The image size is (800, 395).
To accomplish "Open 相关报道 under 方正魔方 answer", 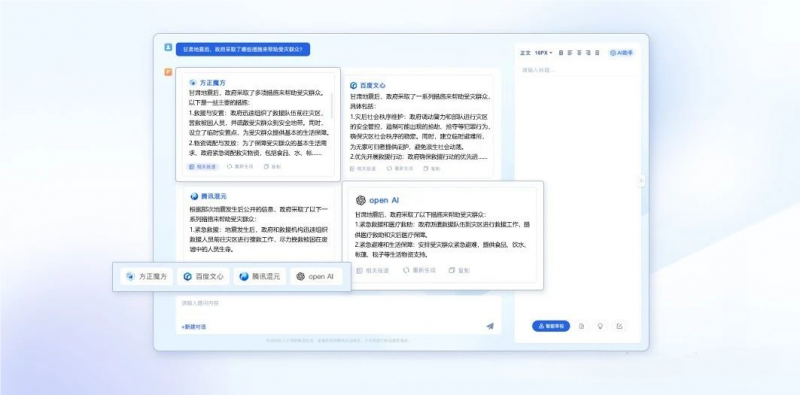I will 203,166.
